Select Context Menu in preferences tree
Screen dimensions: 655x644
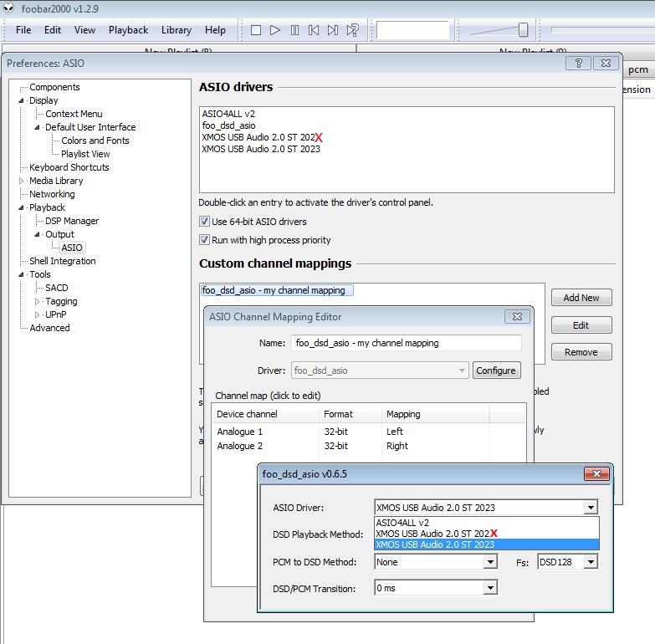pyautogui.click(x=74, y=114)
